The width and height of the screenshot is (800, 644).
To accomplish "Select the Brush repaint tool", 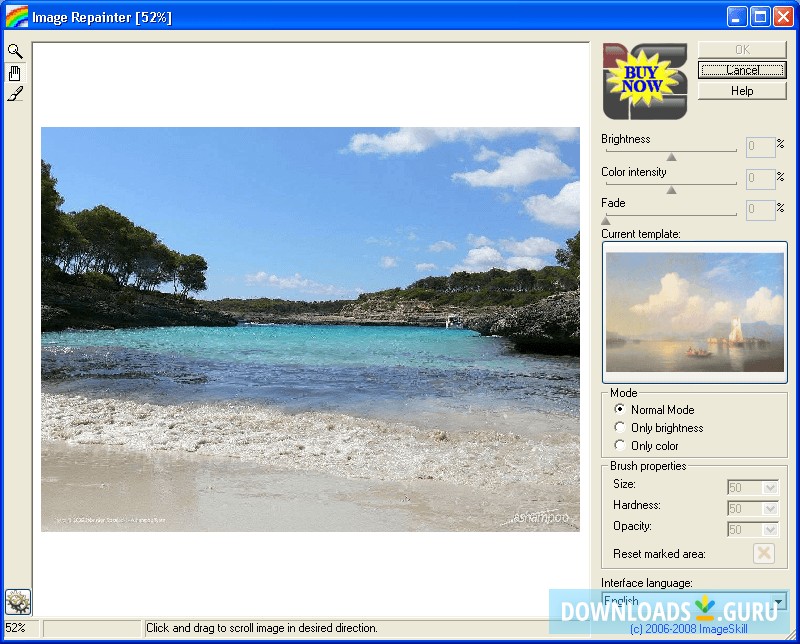I will [14, 93].
